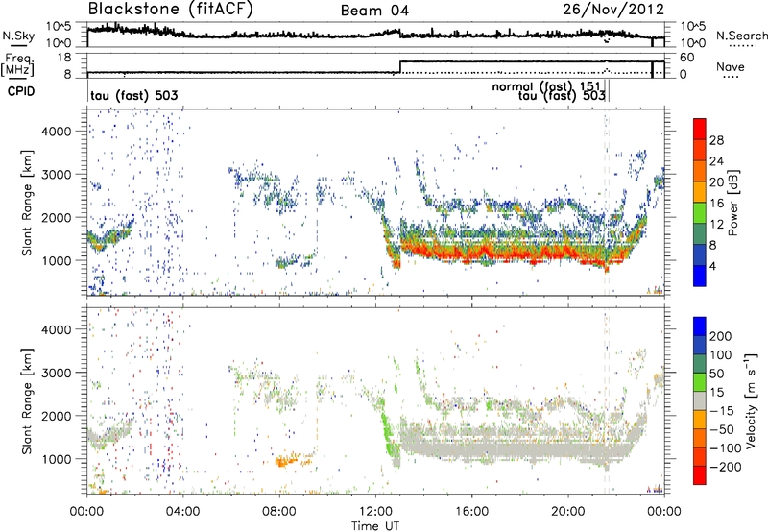Click the "normal (fast) 151" CPID annotation
Viewport: 768px width, 532px height.
[546, 86]
